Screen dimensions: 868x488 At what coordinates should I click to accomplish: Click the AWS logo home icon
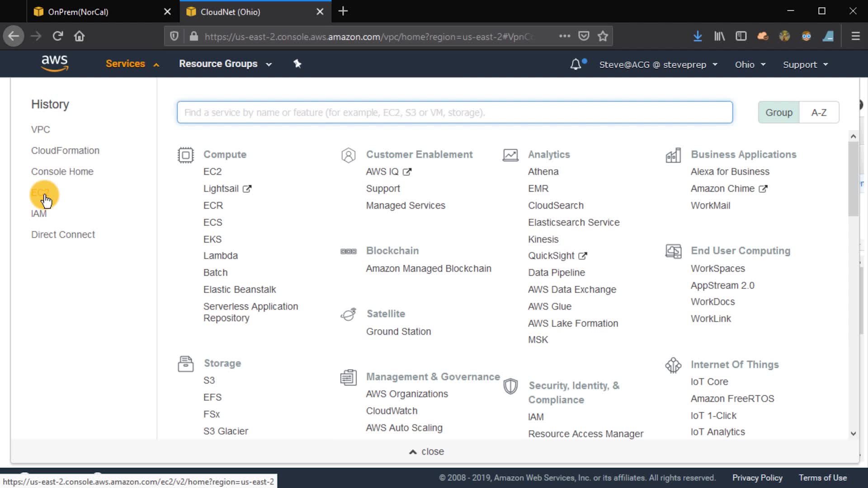(54, 63)
